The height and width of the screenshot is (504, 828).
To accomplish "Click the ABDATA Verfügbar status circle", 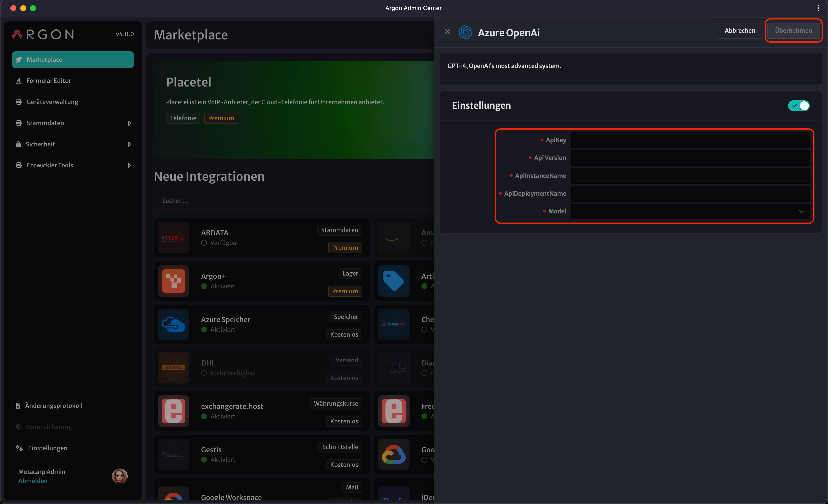I will coord(204,243).
